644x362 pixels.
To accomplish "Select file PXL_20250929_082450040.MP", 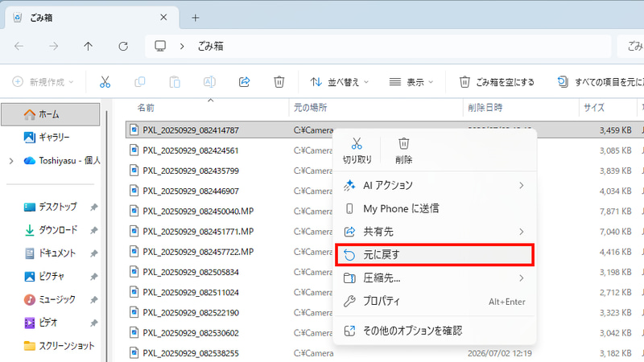I will click(x=198, y=212).
